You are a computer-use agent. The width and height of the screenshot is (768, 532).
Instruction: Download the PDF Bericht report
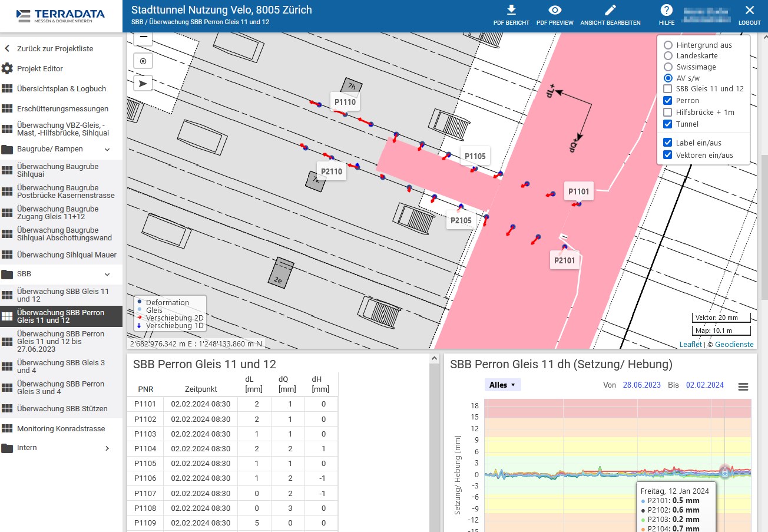click(x=511, y=11)
